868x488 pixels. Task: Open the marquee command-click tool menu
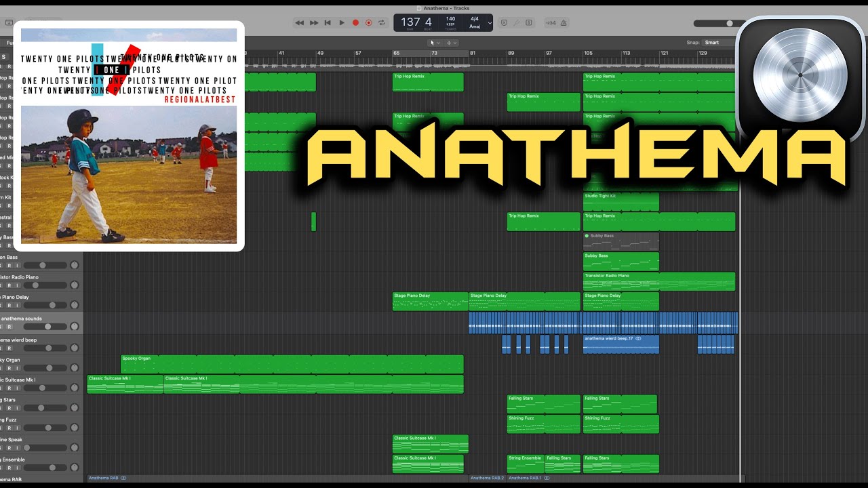[x=452, y=43]
